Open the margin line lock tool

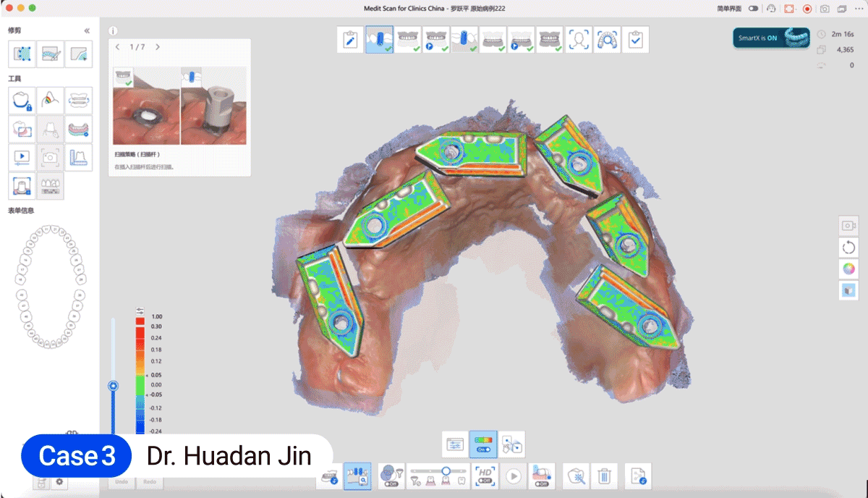tap(22, 99)
